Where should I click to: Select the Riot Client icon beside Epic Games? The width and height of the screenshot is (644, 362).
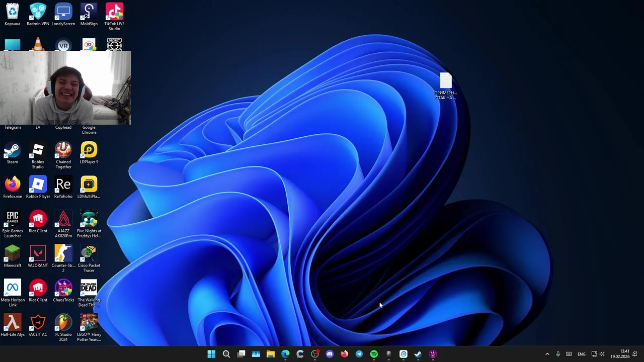pyautogui.click(x=38, y=222)
